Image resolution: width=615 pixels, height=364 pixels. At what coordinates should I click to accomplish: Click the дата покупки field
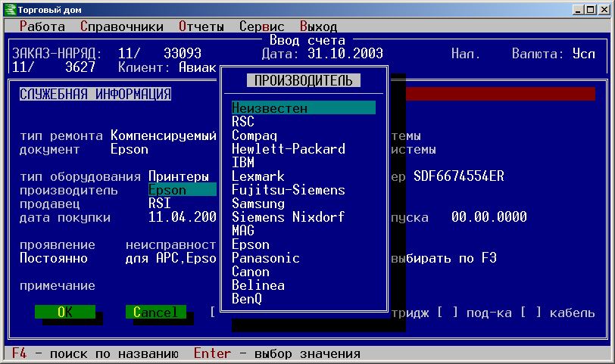pyautogui.click(x=183, y=217)
